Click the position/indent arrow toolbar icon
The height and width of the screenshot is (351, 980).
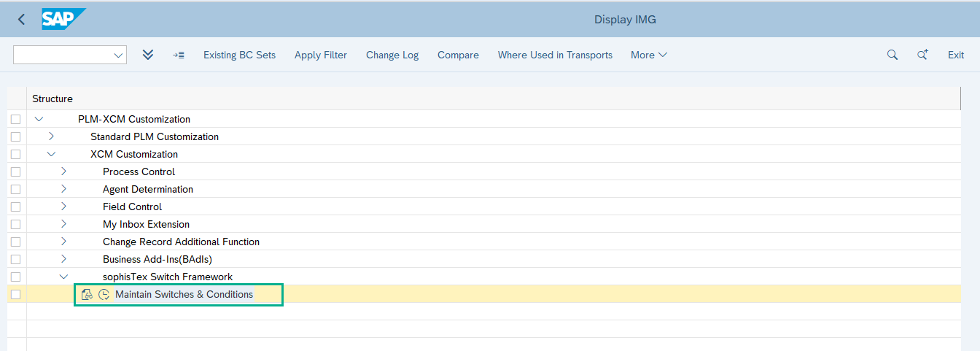[179, 55]
